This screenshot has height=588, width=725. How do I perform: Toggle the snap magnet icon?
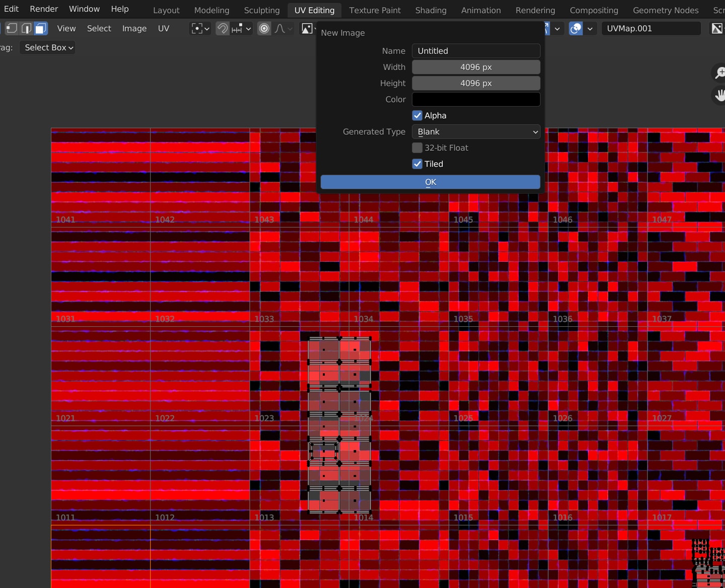point(222,29)
